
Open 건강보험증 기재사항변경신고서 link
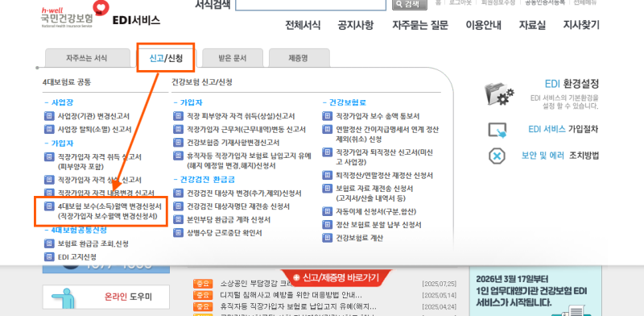(233, 143)
